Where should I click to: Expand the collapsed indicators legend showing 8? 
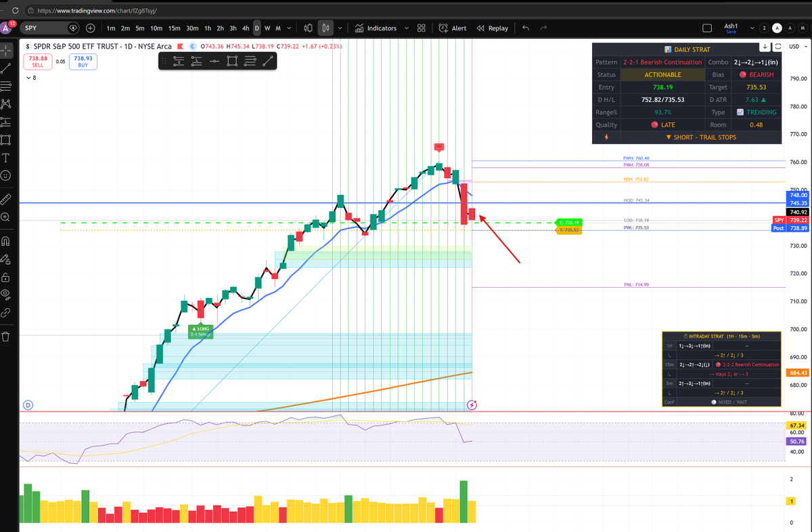30,78
